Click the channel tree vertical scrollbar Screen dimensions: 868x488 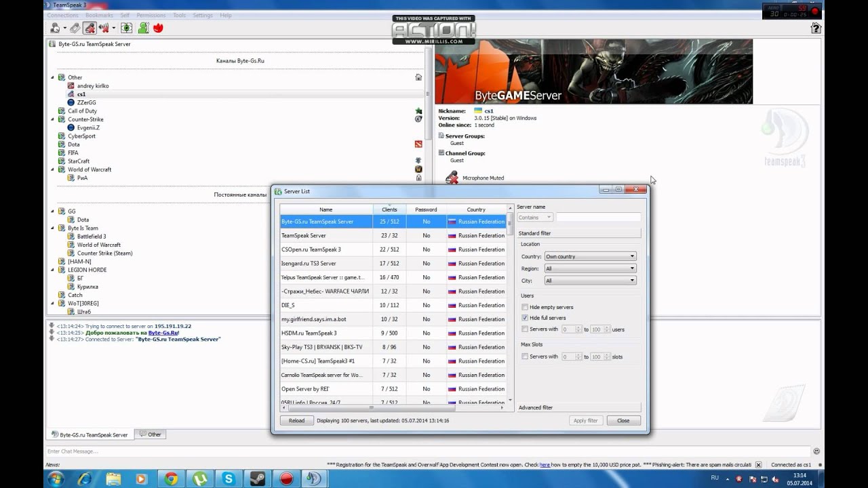click(427, 93)
